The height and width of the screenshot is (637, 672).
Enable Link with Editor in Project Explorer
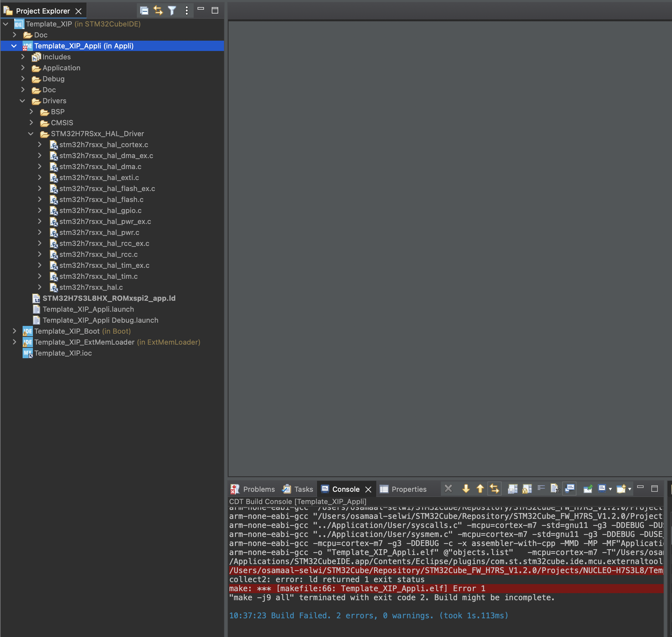click(x=158, y=11)
